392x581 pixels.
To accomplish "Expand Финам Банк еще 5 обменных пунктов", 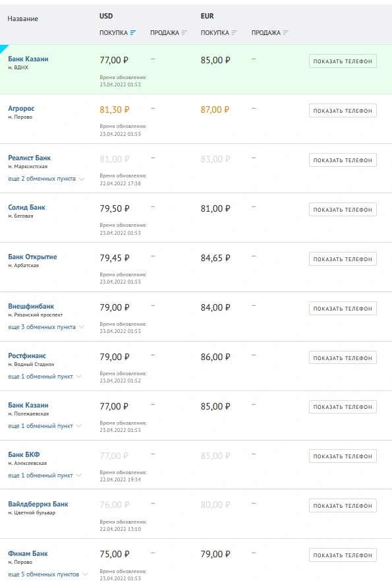I will click(47, 574).
